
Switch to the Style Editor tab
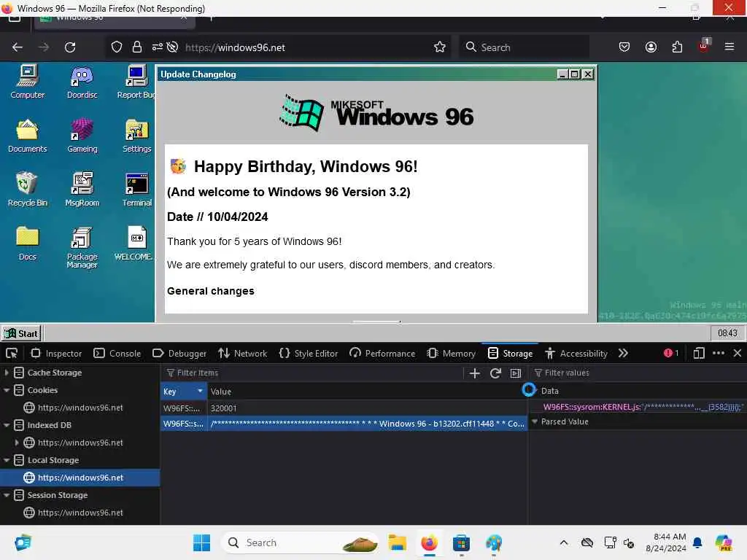point(309,354)
